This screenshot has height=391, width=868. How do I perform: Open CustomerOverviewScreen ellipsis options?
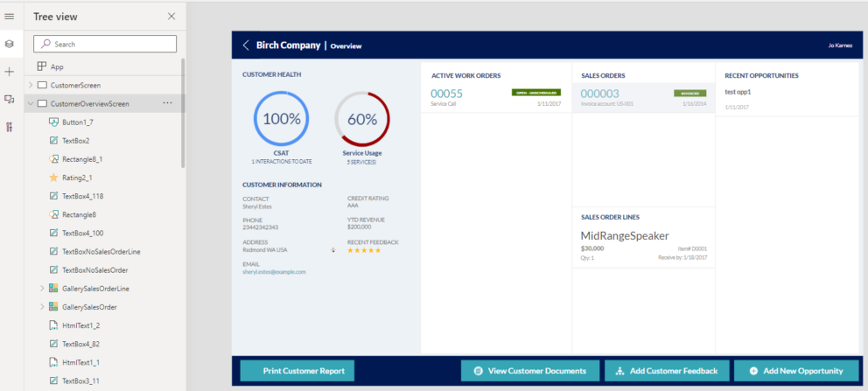click(x=167, y=103)
